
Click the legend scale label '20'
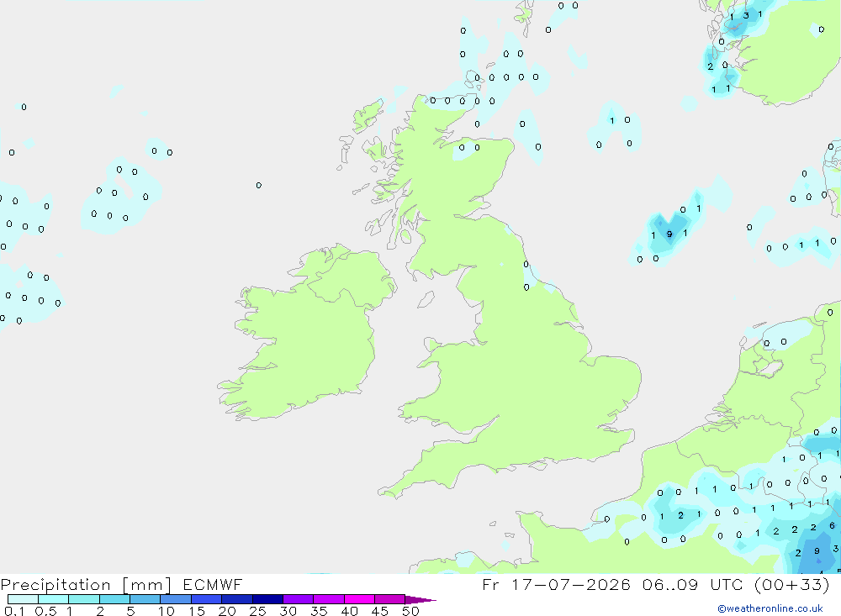(227, 611)
